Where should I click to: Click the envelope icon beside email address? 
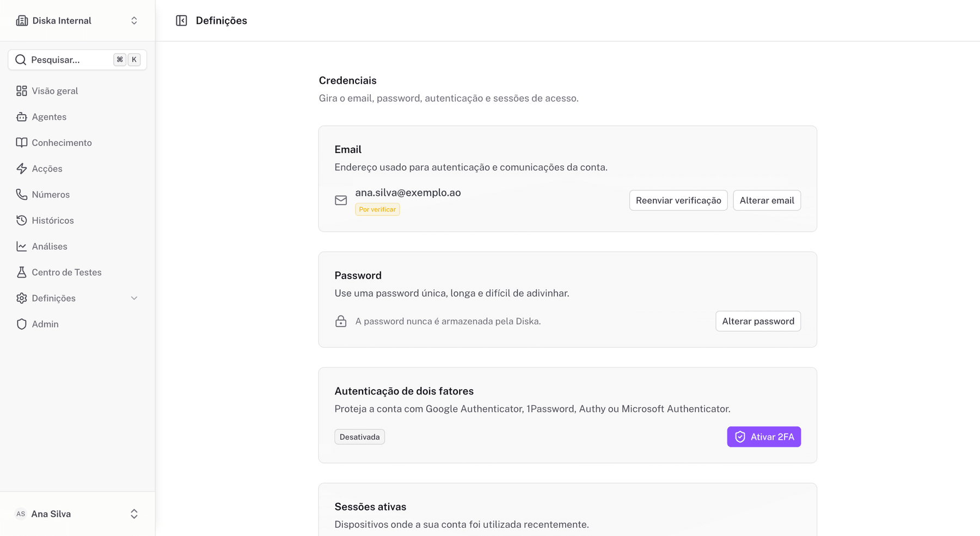point(341,200)
